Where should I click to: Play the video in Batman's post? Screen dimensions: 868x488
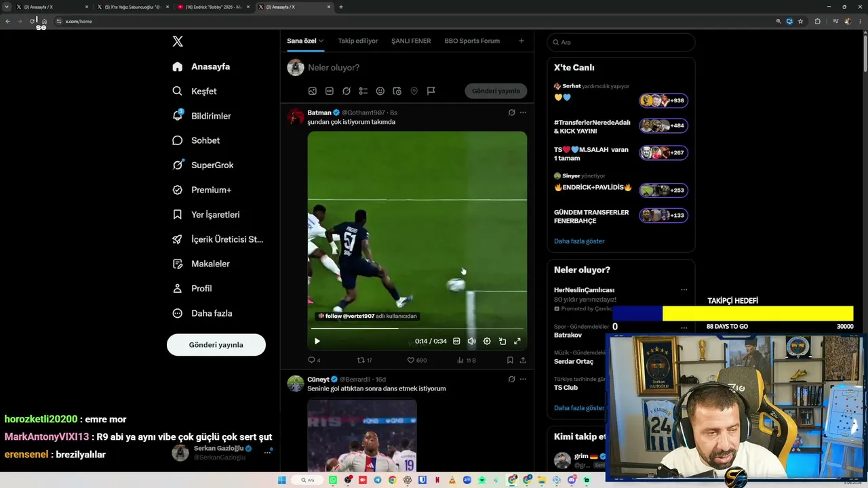coord(317,342)
